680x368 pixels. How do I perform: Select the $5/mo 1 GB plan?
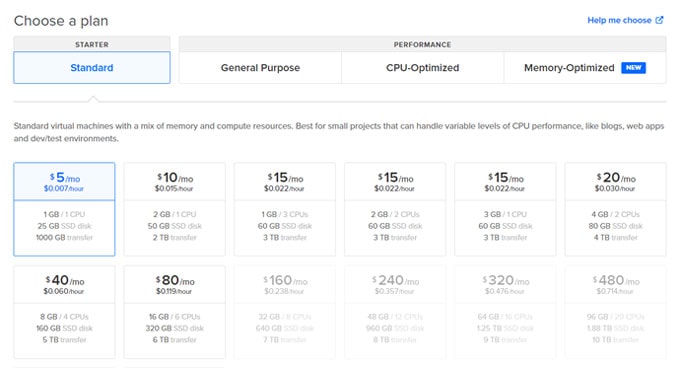click(x=64, y=209)
